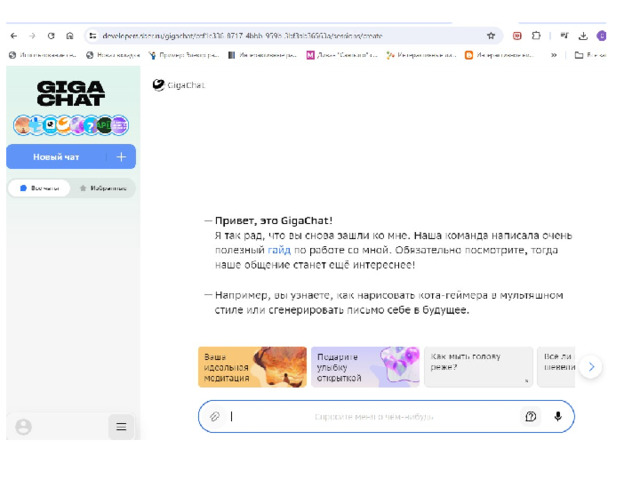Open the hamburger menu in the sidebar
The image size is (640, 480).
click(121, 427)
